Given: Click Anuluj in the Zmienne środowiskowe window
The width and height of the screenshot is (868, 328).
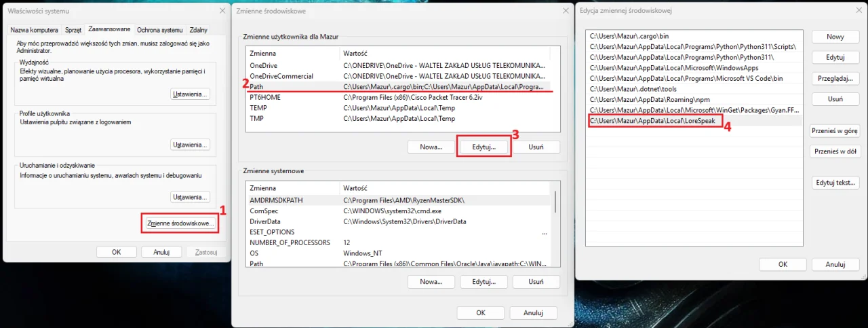Looking at the screenshot, I should tap(533, 313).
